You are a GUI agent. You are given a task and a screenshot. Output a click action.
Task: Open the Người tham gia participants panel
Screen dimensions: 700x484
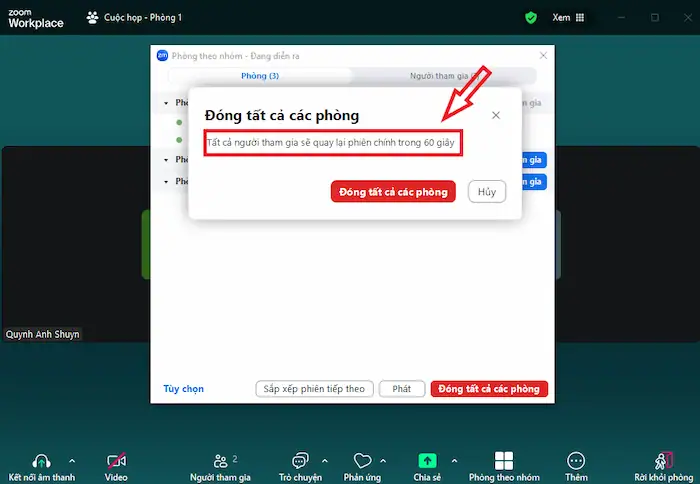221,461
